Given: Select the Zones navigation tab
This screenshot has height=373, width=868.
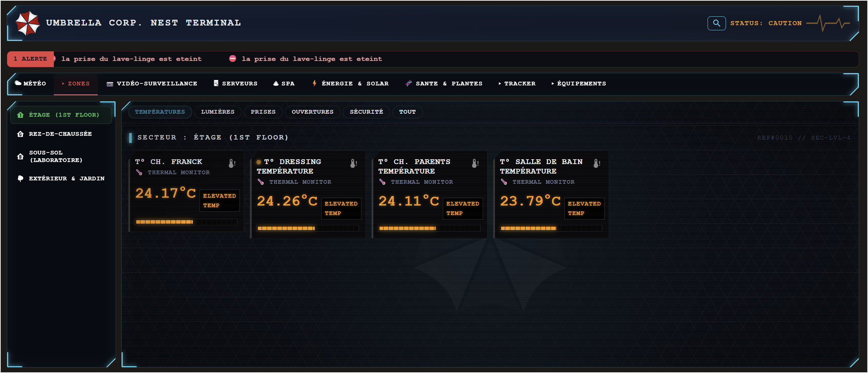Looking at the screenshot, I should [x=76, y=84].
